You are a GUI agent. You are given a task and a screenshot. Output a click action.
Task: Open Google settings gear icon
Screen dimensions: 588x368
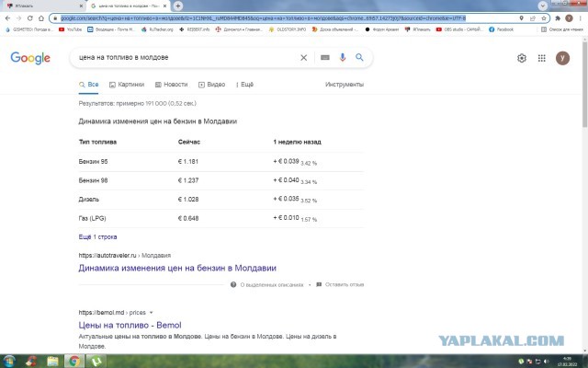tap(522, 58)
